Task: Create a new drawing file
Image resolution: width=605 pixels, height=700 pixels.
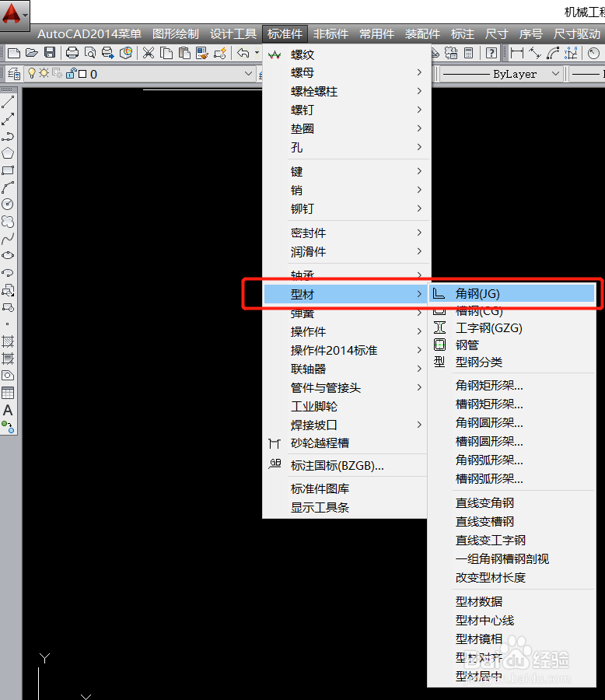Action: pyautogui.click(x=14, y=53)
